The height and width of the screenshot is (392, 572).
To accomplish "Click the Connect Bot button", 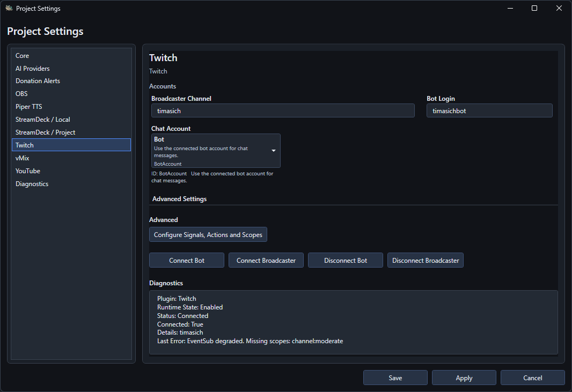I will [186, 261].
